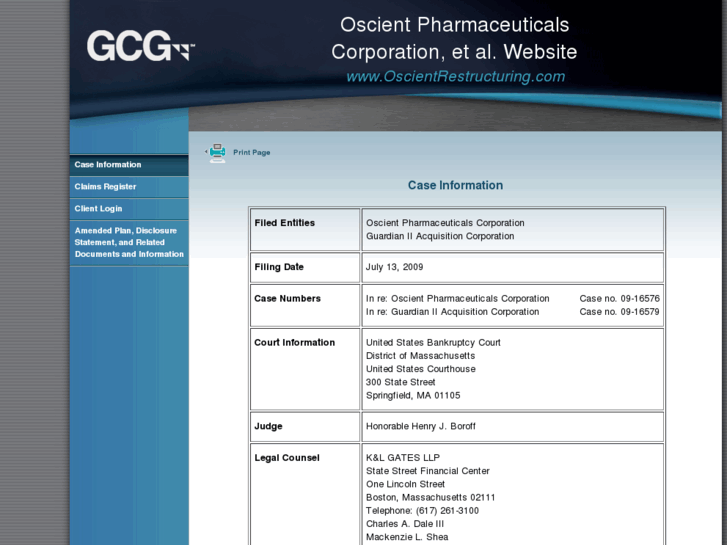Click 'K&L GATES LLP' text
The height and width of the screenshot is (545, 727).
tap(403, 458)
